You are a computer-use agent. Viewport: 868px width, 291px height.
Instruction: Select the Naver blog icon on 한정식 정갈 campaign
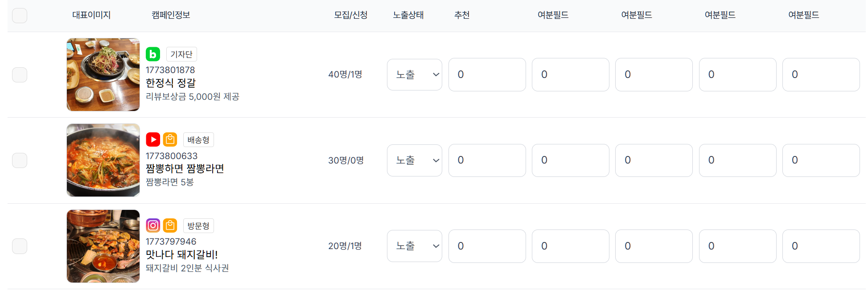(153, 54)
